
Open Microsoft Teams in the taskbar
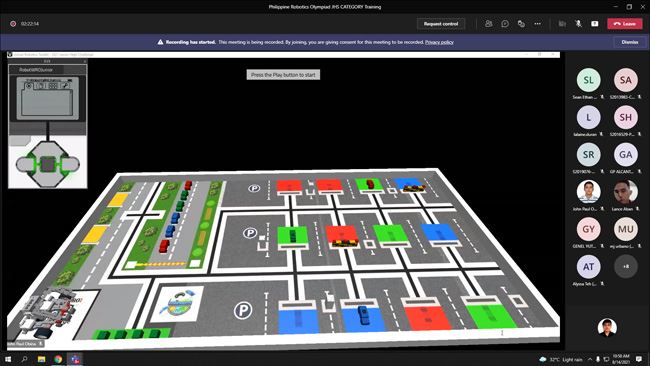click(x=75, y=359)
